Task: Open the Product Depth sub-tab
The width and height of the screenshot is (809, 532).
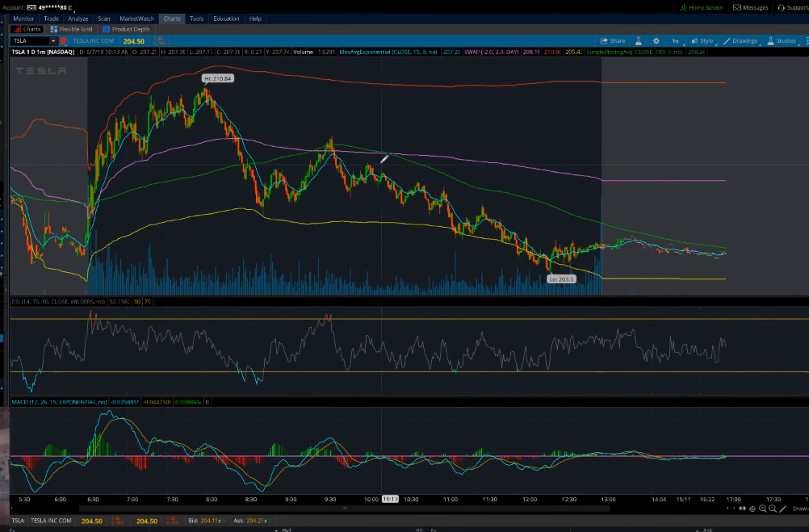Action: point(127,29)
